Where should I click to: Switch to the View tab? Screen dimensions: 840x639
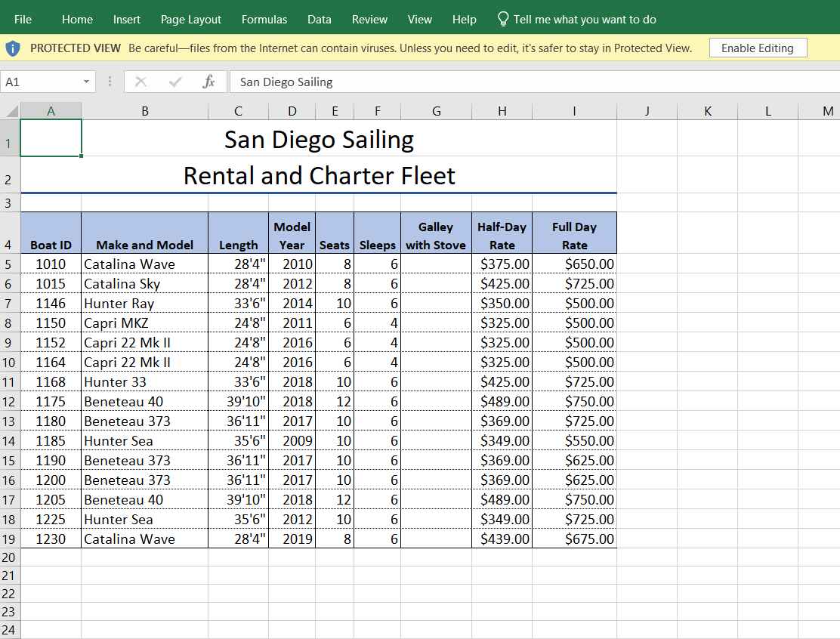[x=419, y=20]
